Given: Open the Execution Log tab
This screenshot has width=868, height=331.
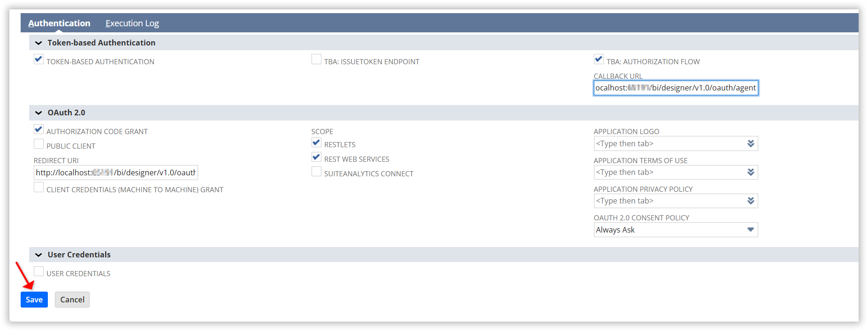Looking at the screenshot, I should (132, 23).
